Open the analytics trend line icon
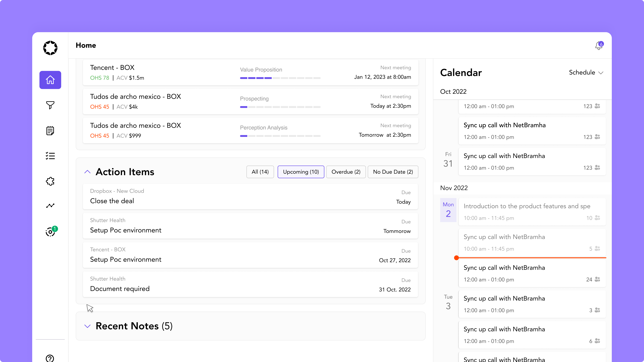 click(50, 206)
